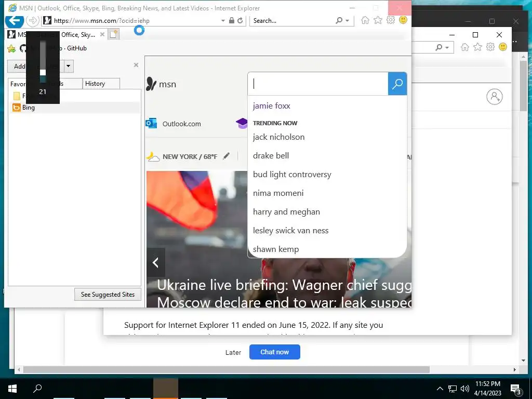532x399 pixels.
Task: Click the volume slider thumb in the overlay
Action: point(43,72)
